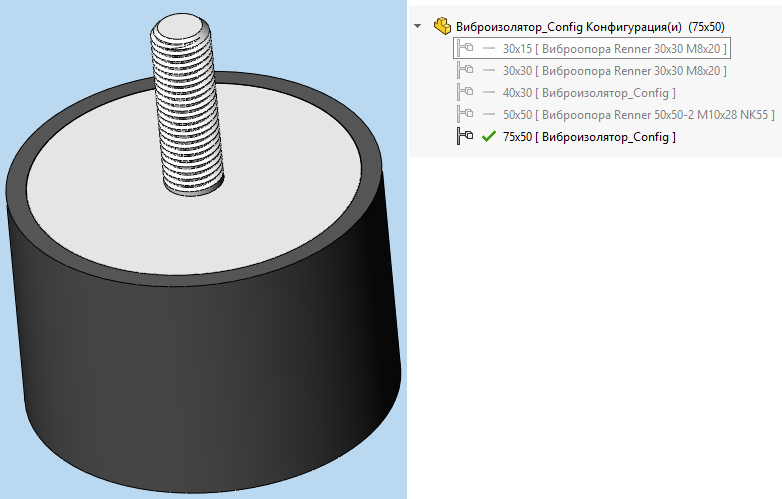This screenshot has width=782, height=499.
Task: Select 50x50 Виброопора Renner 50x50-2 M10x28 NK55
Action: [638, 115]
